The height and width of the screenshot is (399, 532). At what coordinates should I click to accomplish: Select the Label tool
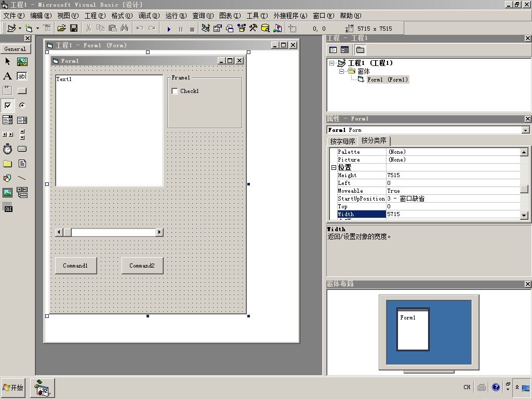point(7,76)
